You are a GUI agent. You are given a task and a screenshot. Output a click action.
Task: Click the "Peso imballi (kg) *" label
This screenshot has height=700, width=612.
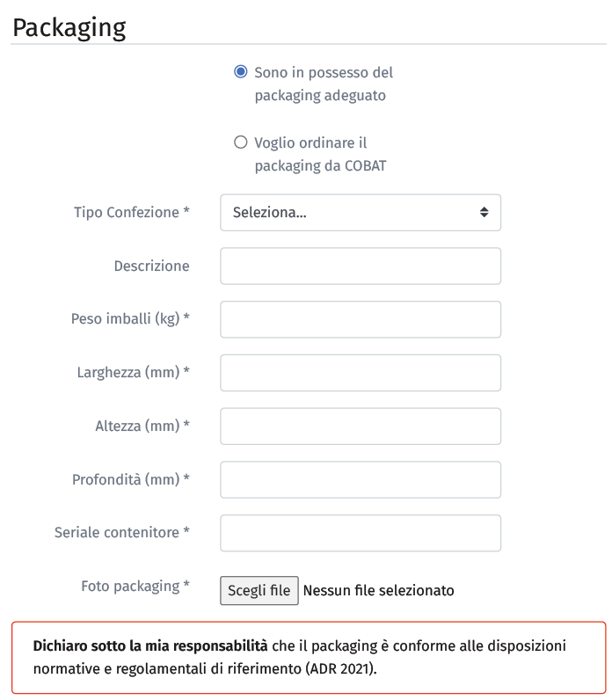click(x=130, y=319)
